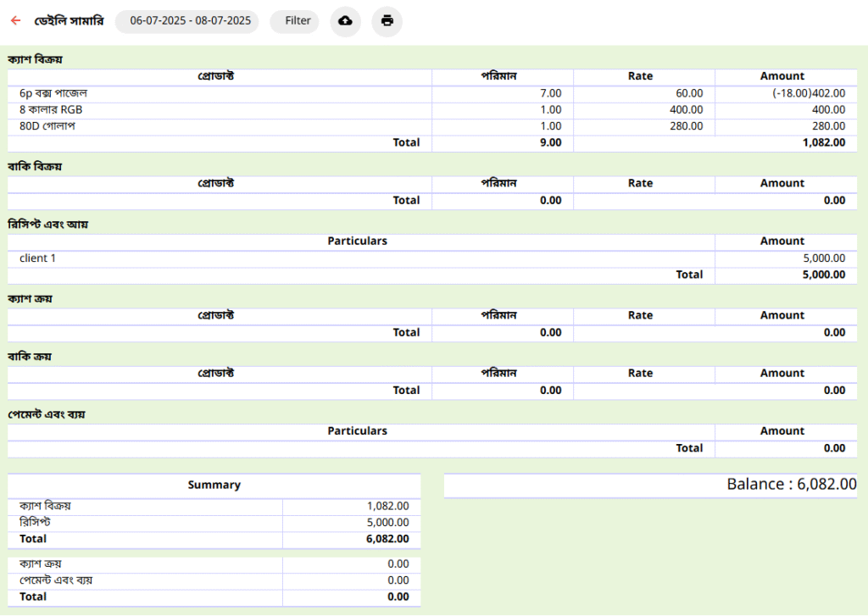The height and width of the screenshot is (616, 868).
Task: Click the printer icon
Action: pyautogui.click(x=387, y=21)
